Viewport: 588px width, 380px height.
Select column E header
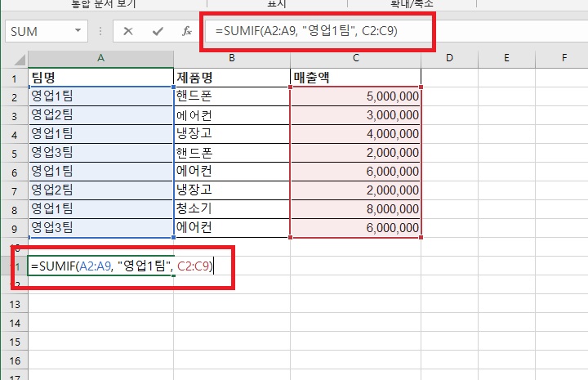pos(506,58)
